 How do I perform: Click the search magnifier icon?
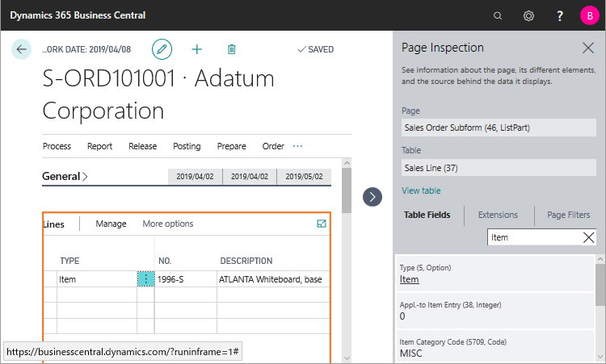click(498, 16)
